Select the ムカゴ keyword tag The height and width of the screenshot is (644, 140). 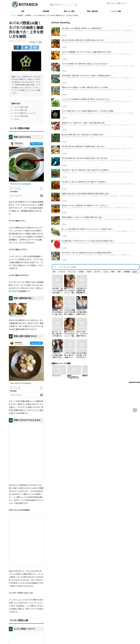(x=106, y=272)
